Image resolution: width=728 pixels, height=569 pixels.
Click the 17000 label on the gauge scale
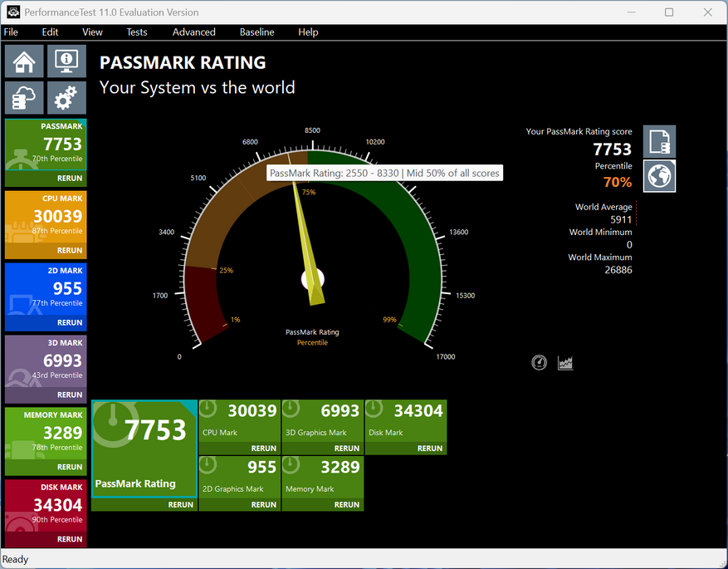coord(445,356)
